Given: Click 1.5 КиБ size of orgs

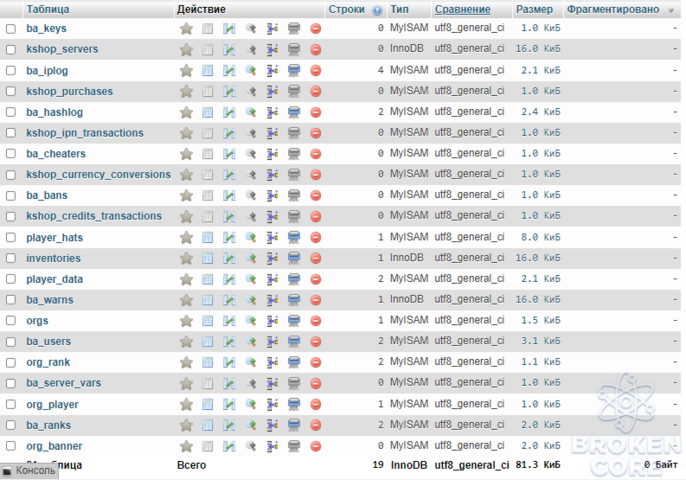Looking at the screenshot, I should point(540,320).
